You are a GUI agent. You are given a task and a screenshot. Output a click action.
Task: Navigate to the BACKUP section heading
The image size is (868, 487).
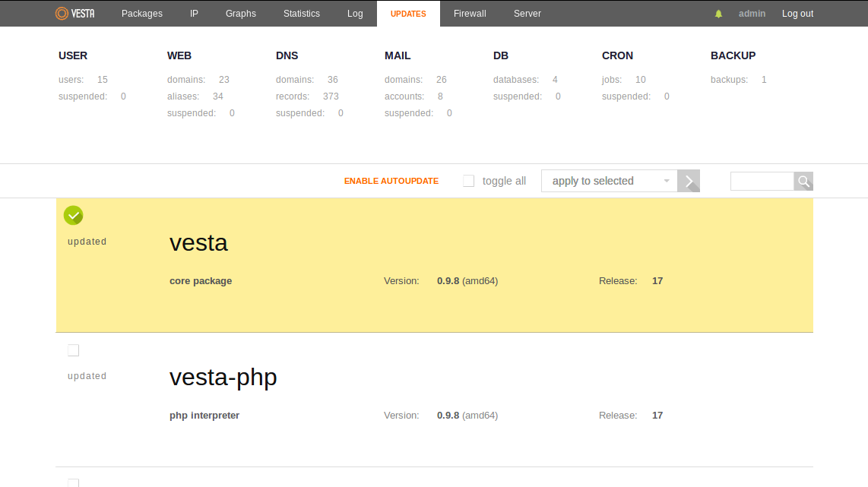pyautogui.click(x=733, y=55)
